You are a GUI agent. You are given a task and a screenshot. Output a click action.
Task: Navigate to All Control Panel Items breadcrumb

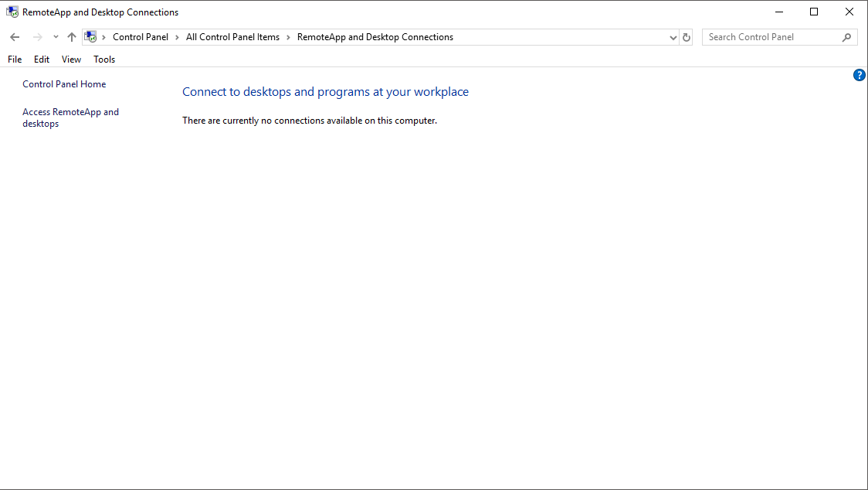click(232, 37)
